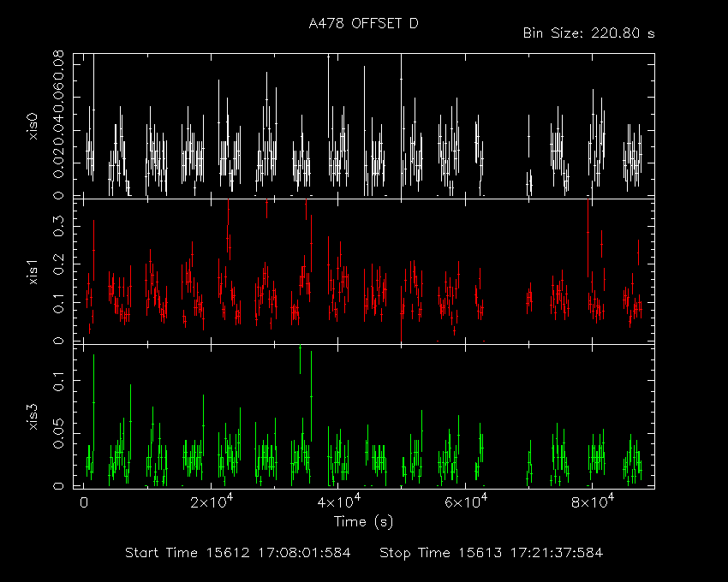Screen dimensions: 728x582
Task: Select the "Bin Size: 220.80 s" label
Action: [x=588, y=33]
